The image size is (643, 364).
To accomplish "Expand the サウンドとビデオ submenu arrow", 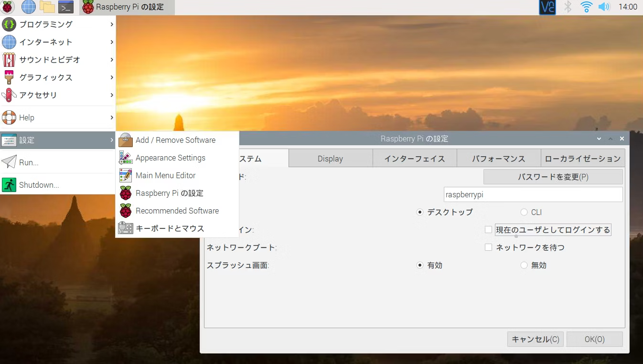I will (112, 60).
